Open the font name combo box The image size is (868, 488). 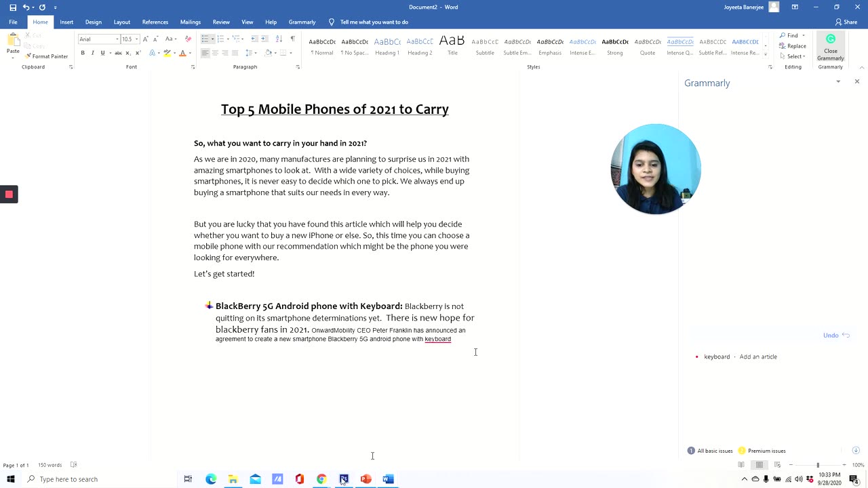coord(98,39)
